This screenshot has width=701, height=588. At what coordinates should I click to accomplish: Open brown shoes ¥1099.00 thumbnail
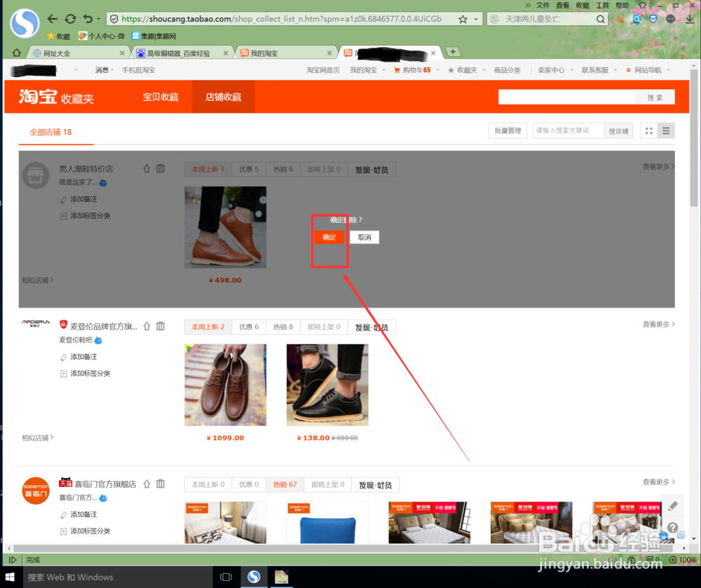[225, 385]
